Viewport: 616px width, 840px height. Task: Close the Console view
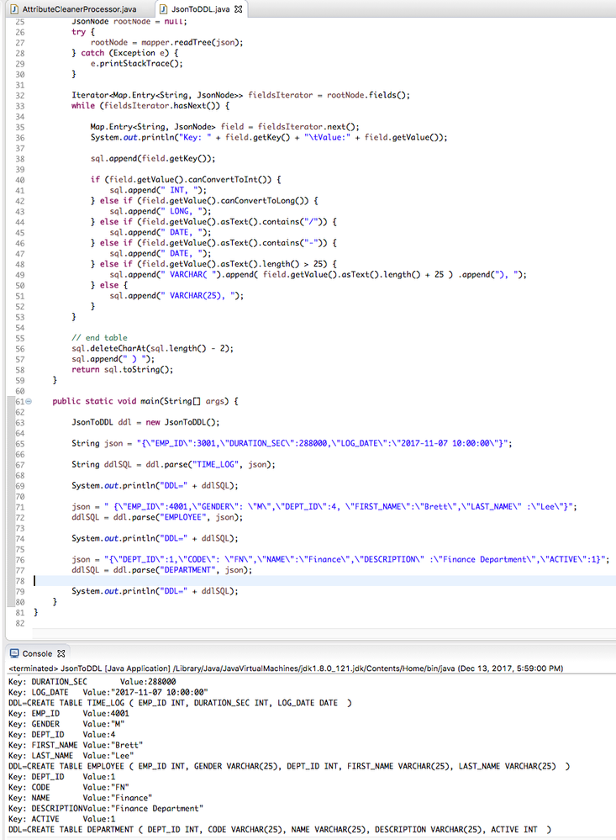tap(61, 653)
